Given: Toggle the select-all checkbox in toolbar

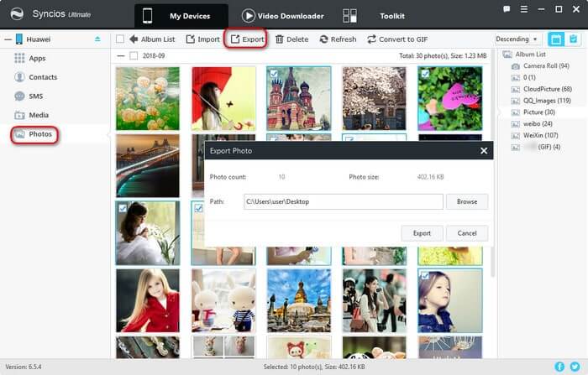Looking at the screenshot, I should [x=120, y=39].
